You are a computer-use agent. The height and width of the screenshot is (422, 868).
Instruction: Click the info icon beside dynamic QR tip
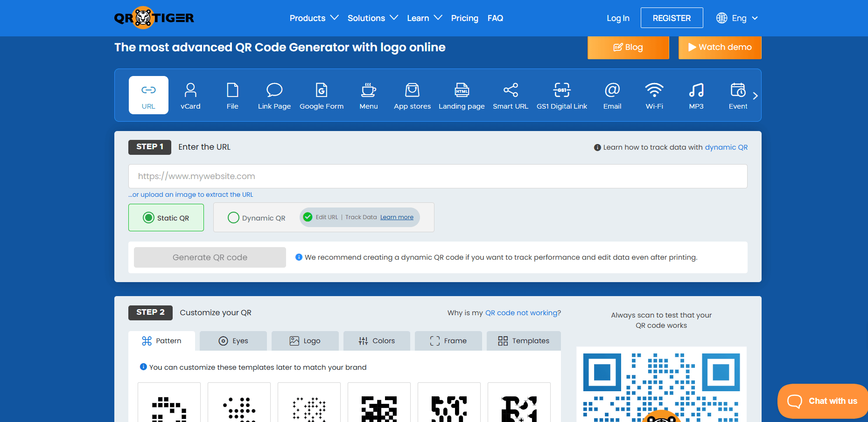597,147
